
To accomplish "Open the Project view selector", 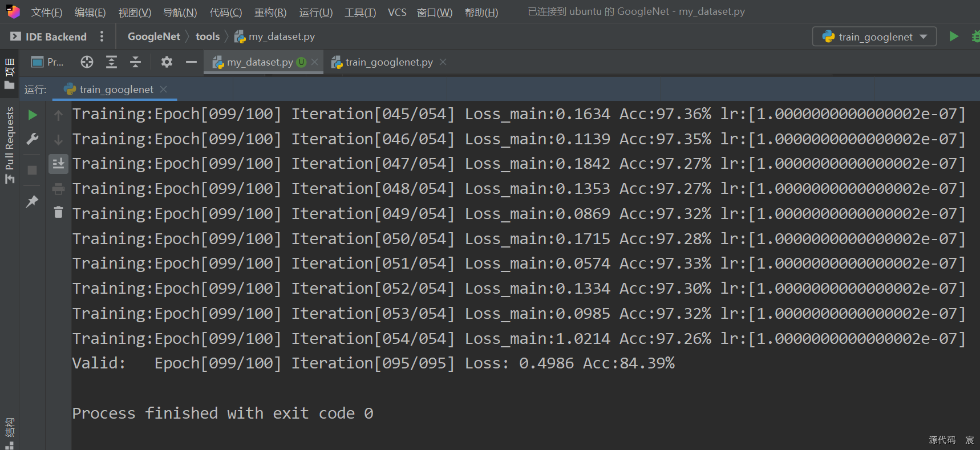I will [x=47, y=62].
